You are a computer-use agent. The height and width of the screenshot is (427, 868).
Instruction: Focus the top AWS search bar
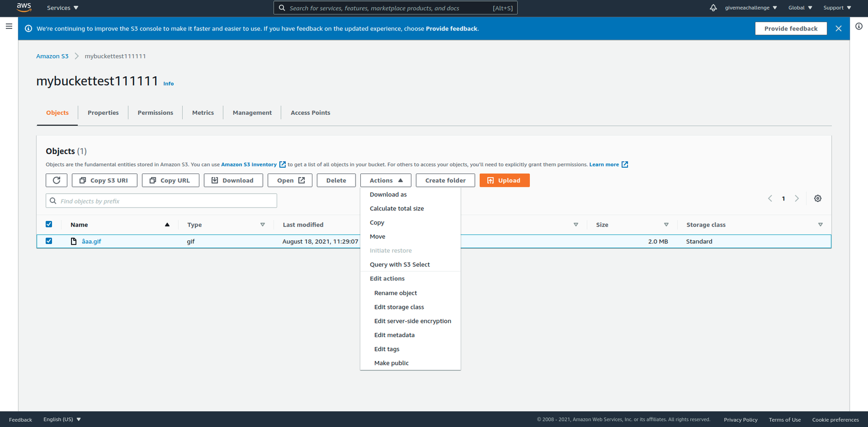coord(396,8)
